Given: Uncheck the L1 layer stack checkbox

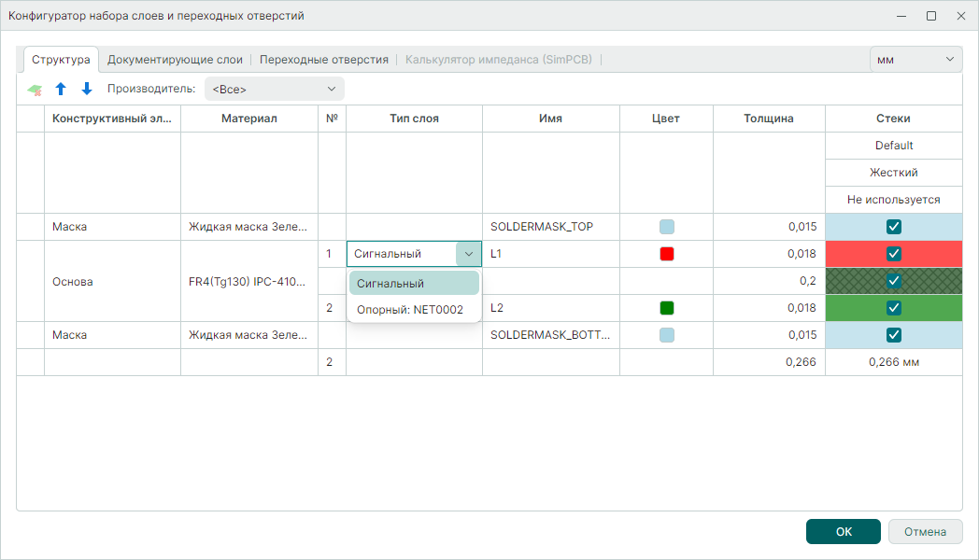Looking at the screenshot, I should [894, 254].
